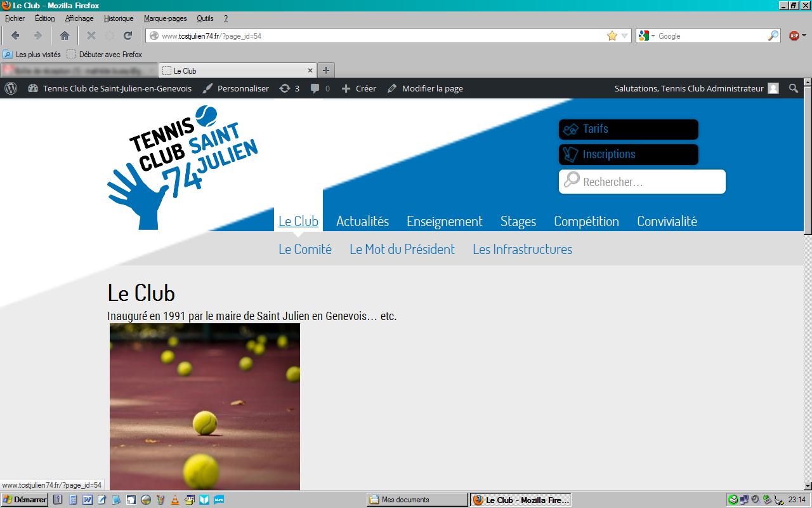Click the Firefox home icon

64,36
